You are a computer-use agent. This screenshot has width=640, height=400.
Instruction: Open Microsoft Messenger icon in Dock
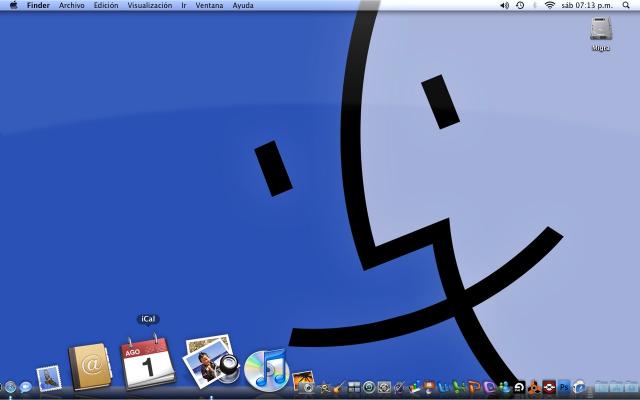click(x=504, y=387)
